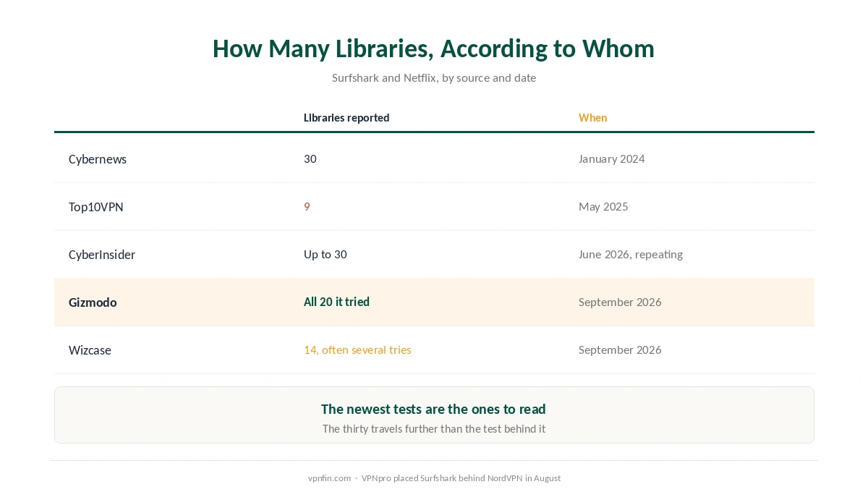
Task: Click the 'vpnfin.com' footer text
Action: click(329, 478)
